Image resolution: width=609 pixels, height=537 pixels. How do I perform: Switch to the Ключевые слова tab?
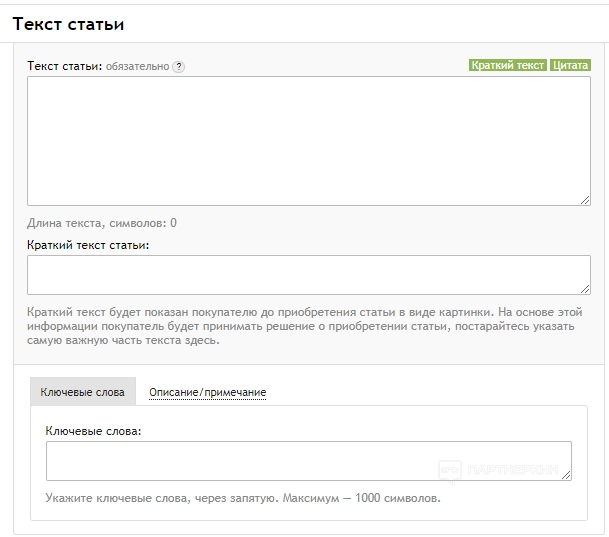pyautogui.click(x=82, y=392)
